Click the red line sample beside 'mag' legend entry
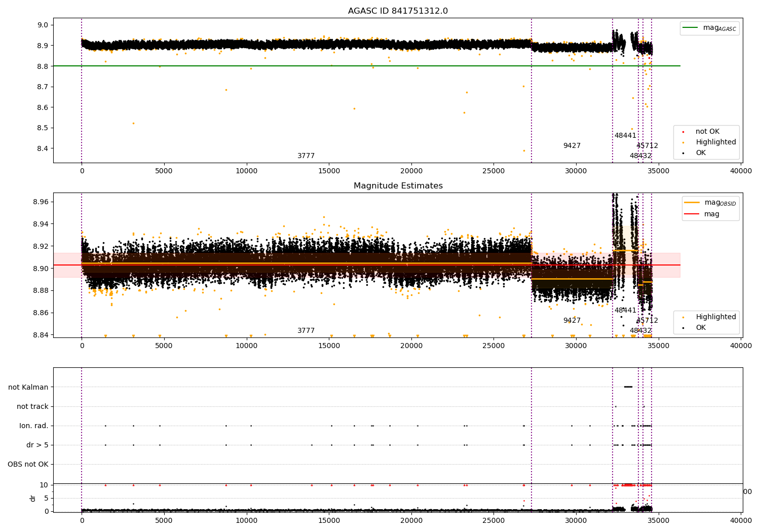 click(x=692, y=214)
